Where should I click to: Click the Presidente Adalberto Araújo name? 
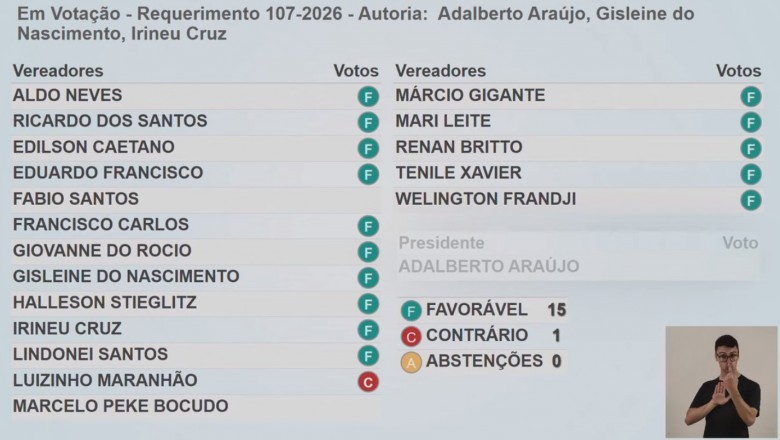point(488,266)
